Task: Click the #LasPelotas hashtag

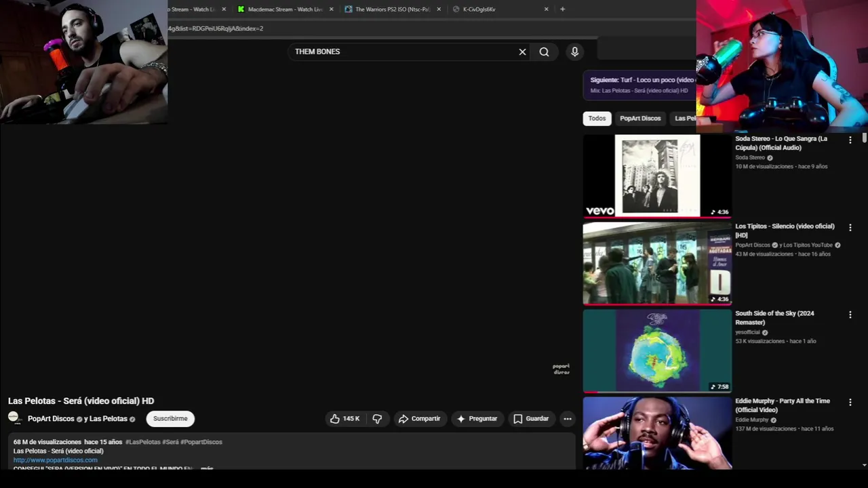Action: click(142, 442)
